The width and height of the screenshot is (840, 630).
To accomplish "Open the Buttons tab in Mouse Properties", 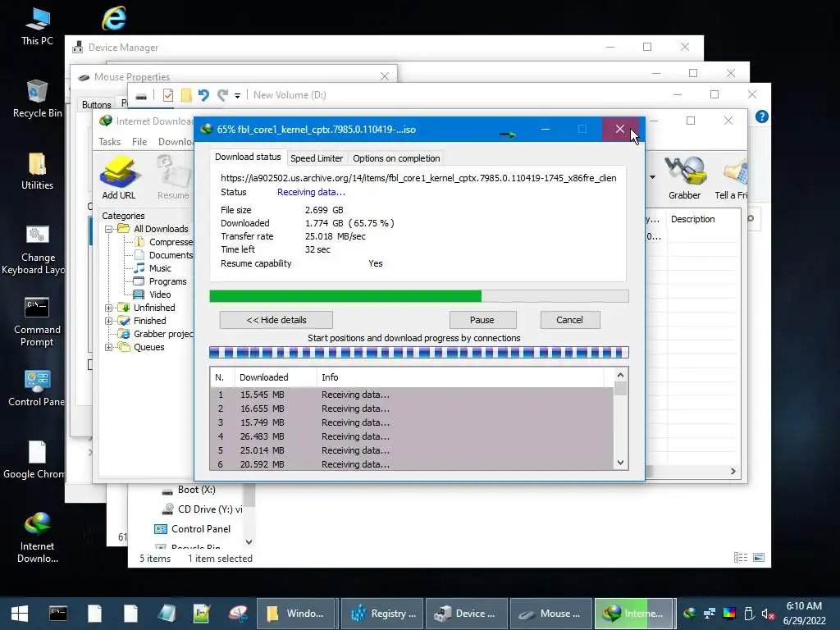I will [97, 104].
